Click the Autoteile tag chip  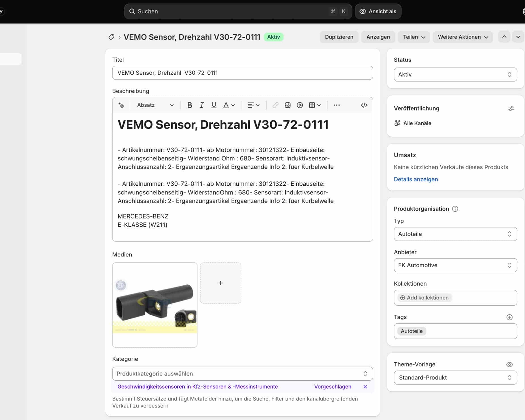(x=412, y=331)
